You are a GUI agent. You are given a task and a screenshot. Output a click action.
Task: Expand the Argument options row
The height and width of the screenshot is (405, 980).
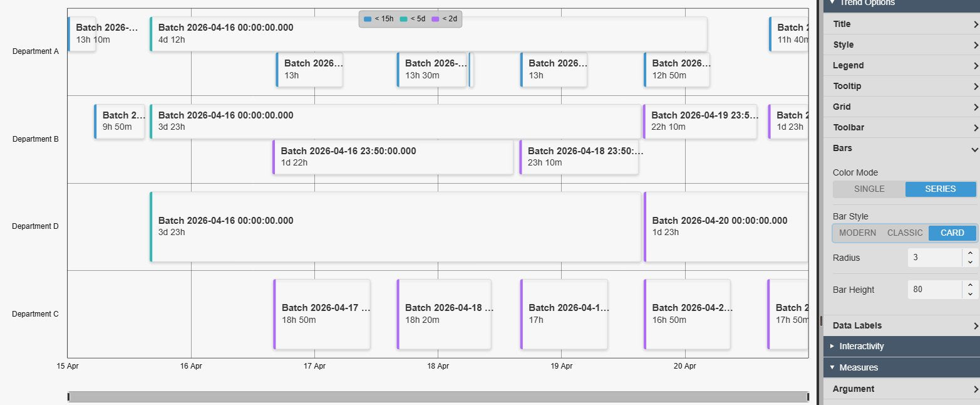(902, 389)
